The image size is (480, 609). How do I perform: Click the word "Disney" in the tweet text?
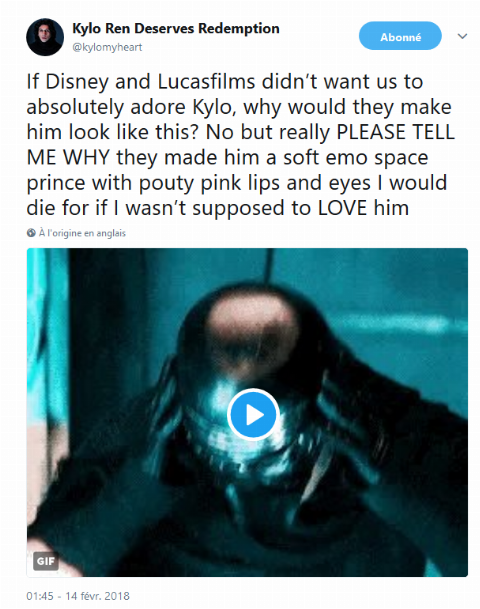click(x=77, y=82)
